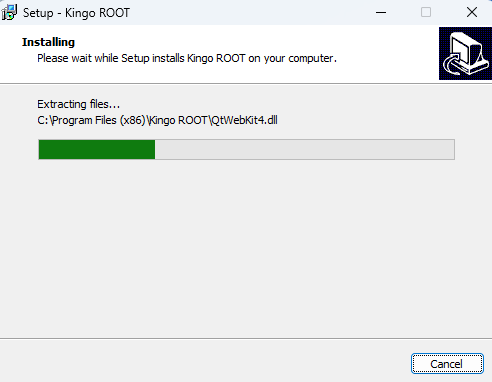
Task: Click the "Installing" heading
Action: (x=48, y=42)
